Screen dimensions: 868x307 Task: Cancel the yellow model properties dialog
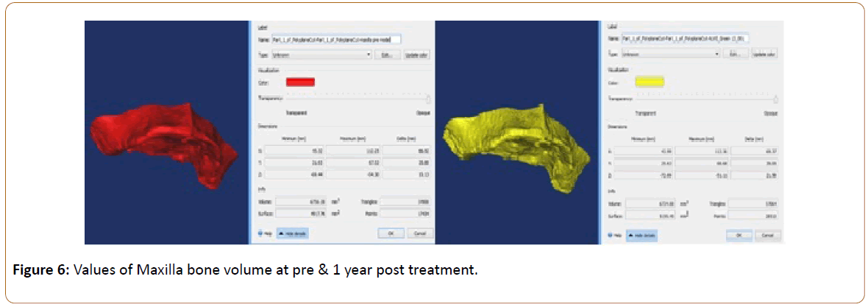(767, 235)
